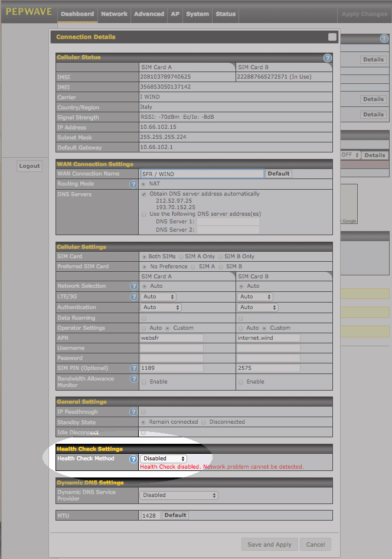
Task: Choose Both SIMs radio option
Action: click(x=144, y=256)
